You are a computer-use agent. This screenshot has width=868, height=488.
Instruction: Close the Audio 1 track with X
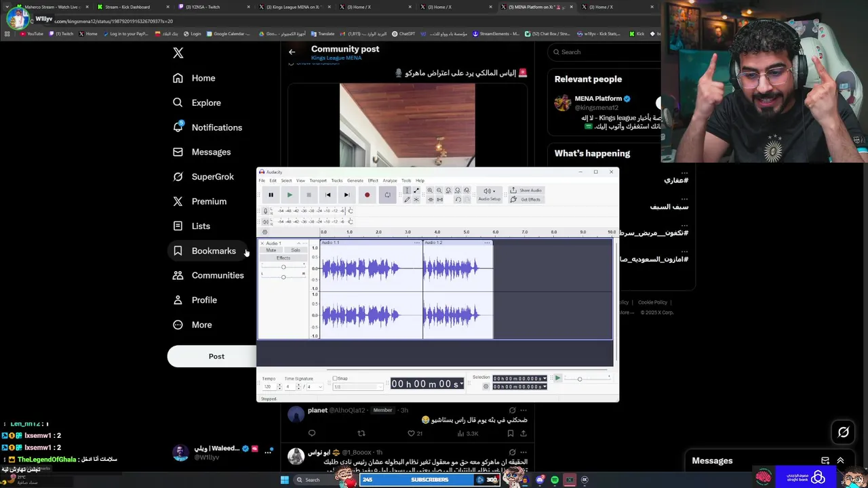262,243
